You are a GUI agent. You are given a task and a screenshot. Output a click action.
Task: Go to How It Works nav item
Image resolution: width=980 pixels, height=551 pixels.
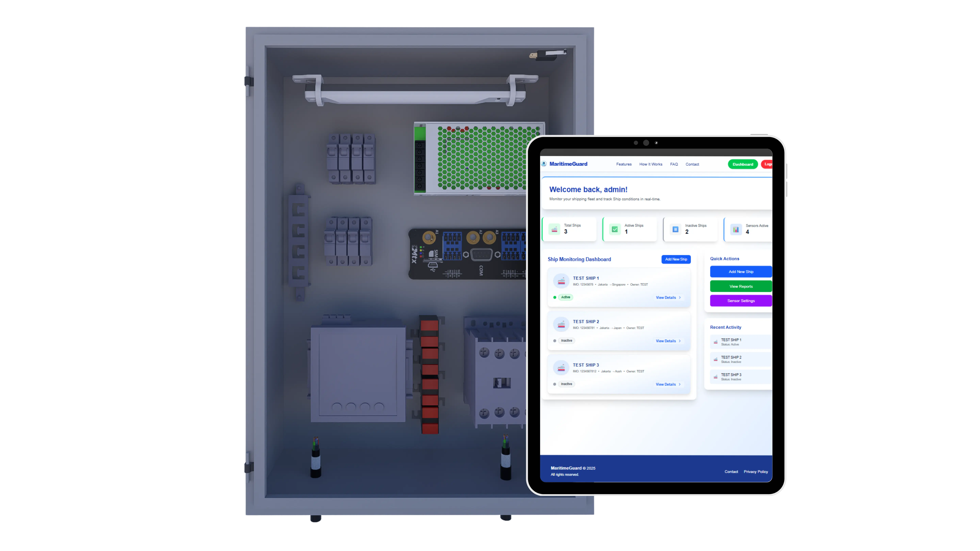[651, 164]
